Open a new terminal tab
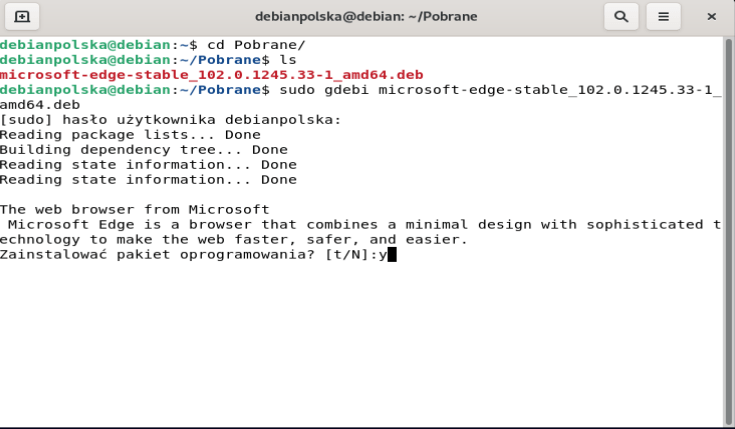This screenshot has height=429, width=735. [22, 17]
